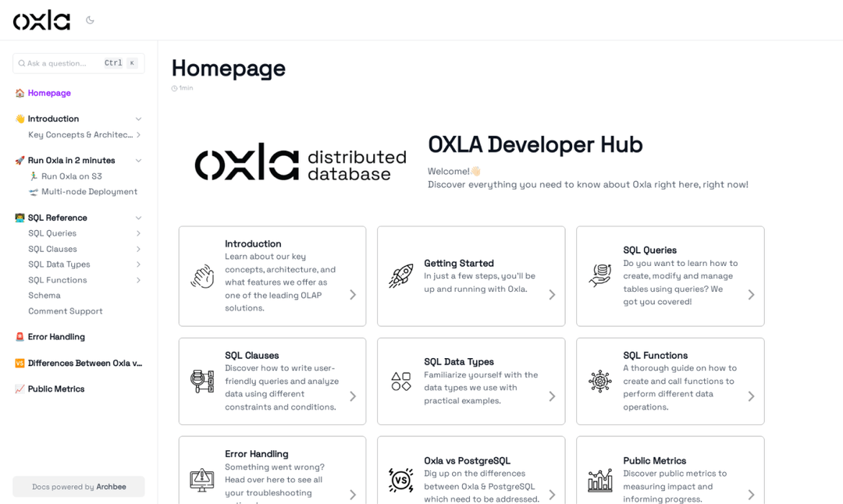The height and width of the screenshot is (504, 843).
Task: Open the Public Metrics card
Action: (x=670, y=470)
